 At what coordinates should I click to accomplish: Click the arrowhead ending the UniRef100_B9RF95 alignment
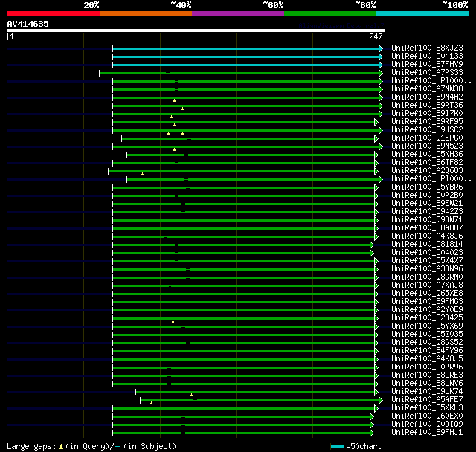376,122
